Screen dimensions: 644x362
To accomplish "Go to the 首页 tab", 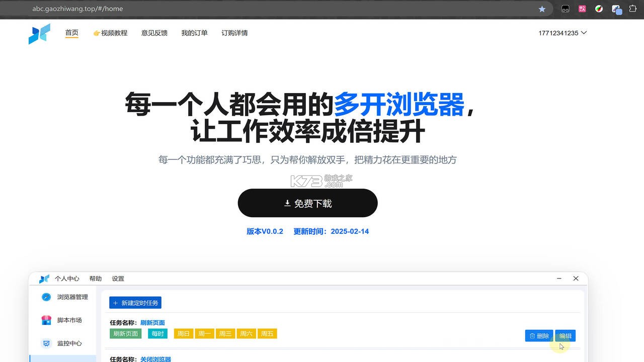I will [x=72, y=33].
